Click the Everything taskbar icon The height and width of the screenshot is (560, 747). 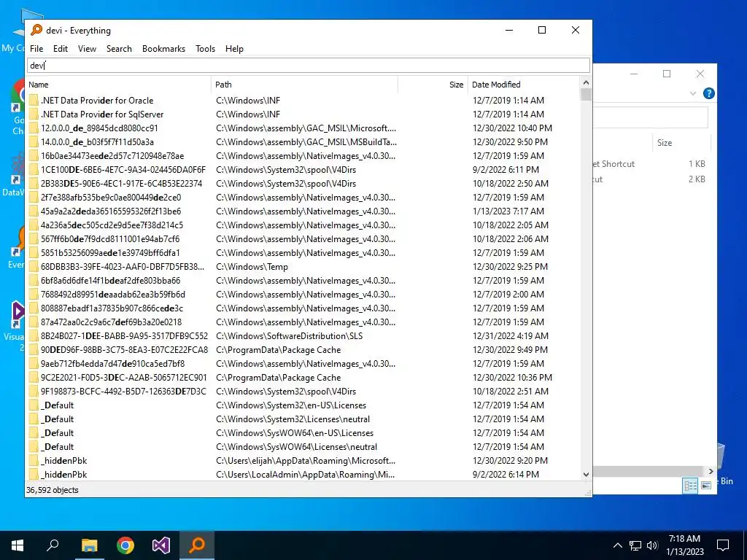[x=197, y=545]
